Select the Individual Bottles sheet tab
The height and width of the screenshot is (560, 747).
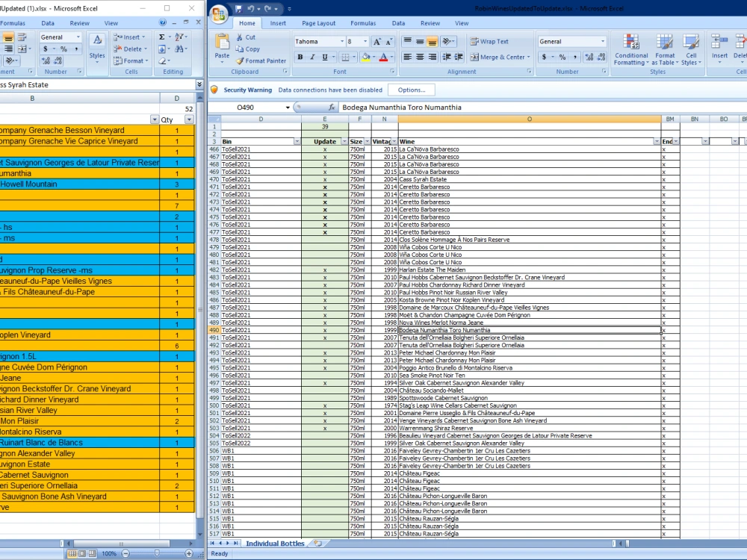(275, 544)
